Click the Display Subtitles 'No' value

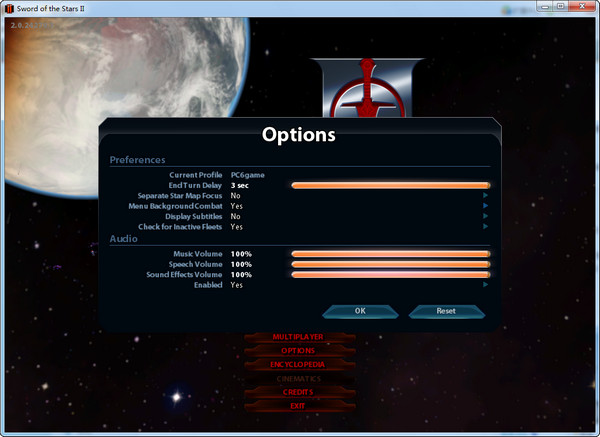click(x=236, y=216)
